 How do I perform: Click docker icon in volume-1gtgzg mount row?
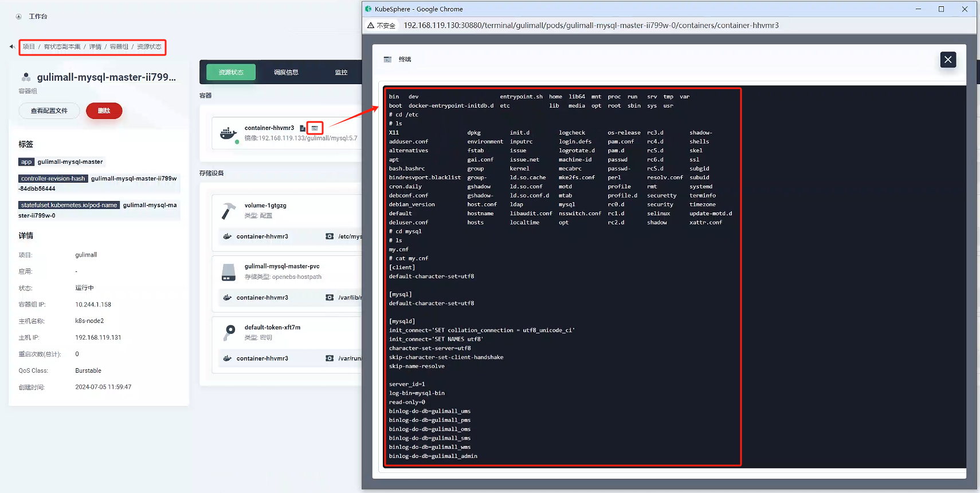227,236
